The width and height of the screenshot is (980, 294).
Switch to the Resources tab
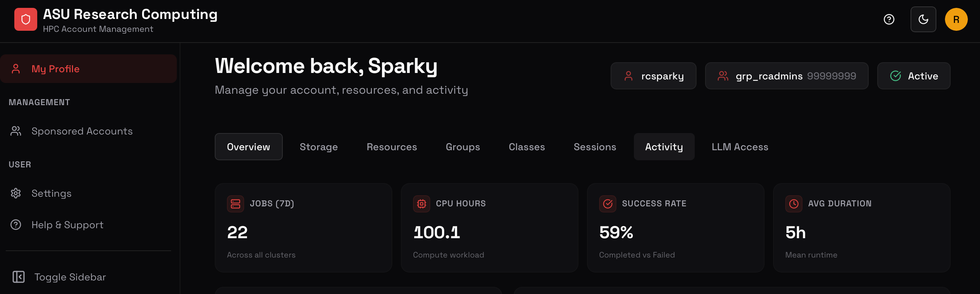point(392,147)
